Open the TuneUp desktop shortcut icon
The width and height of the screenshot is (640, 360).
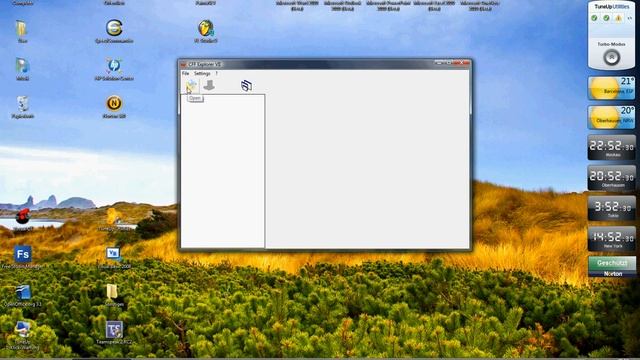pos(22,330)
